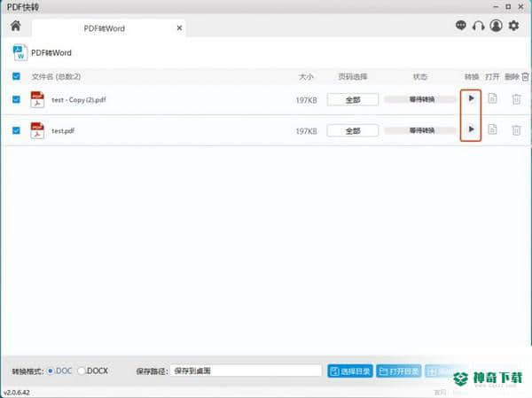Click the 页码选择 column header
This screenshot has width=532, height=398.
[x=353, y=77]
